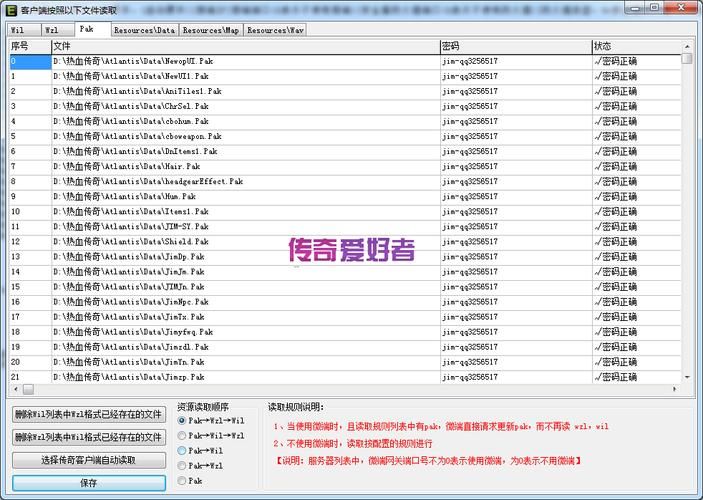Click the index number 15 cell
This screenshot has height=500, width=703.
(30, 287)
